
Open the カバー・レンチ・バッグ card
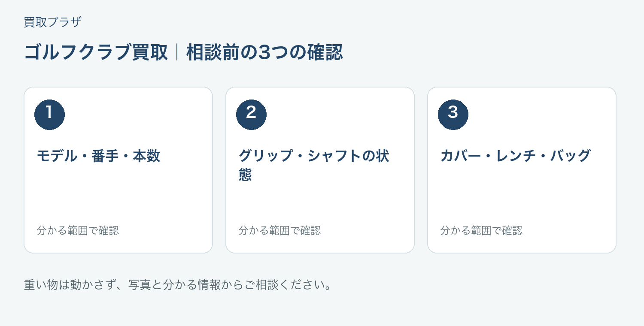coord(522,170)
